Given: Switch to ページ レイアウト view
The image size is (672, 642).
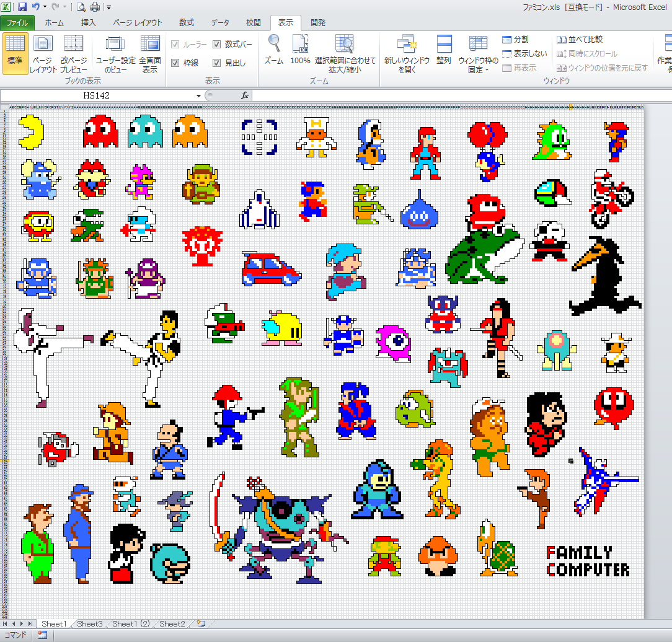Looking at the screenshot, I should click(43, 53).
